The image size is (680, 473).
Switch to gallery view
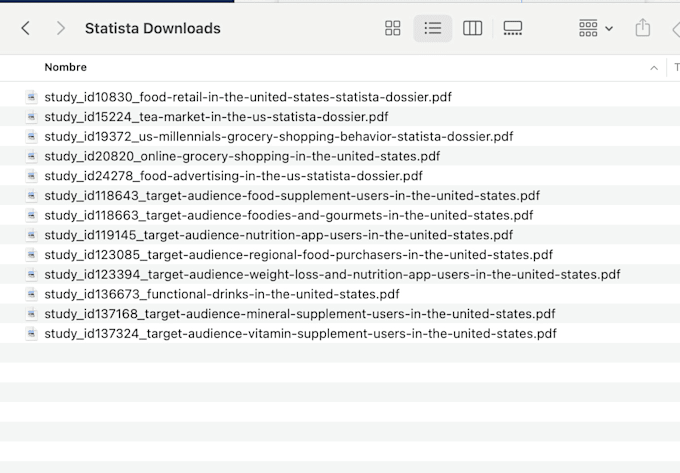click(513, 29)
